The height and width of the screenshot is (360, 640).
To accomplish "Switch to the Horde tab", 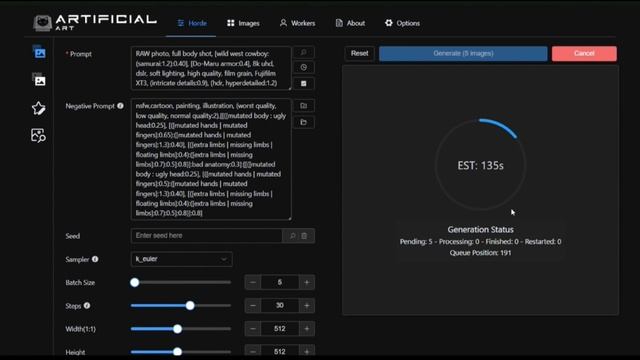I will click(191, 23).
